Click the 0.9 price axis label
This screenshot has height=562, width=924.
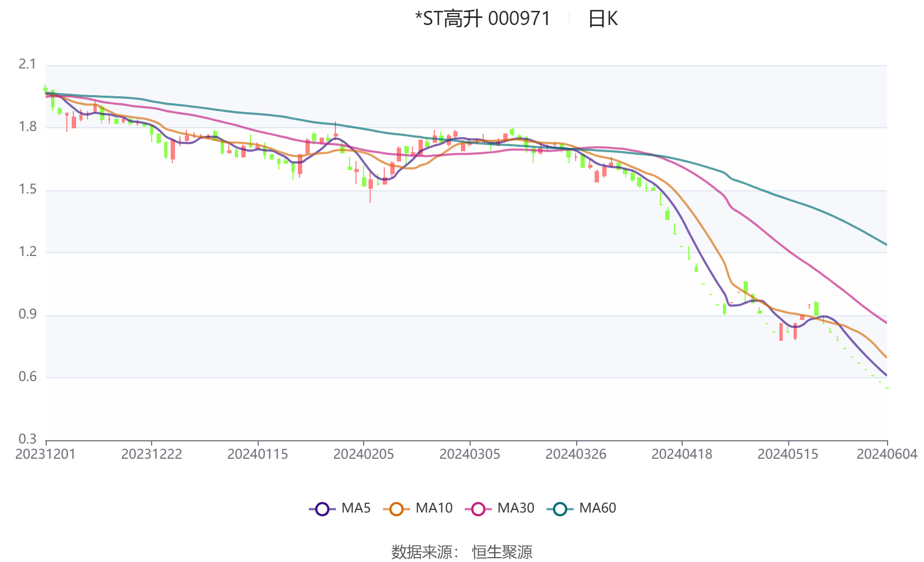point(27,314)
